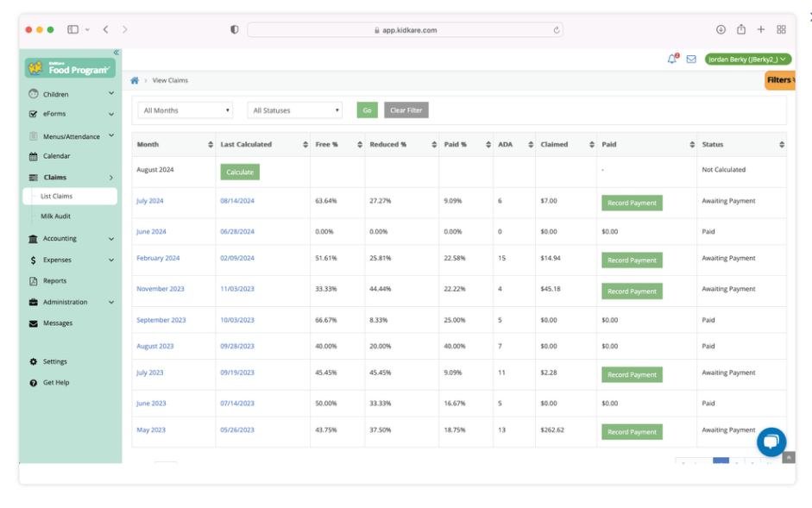This screenshot has width=812, height=508.
Task: Open the mail envelope icon in header
Action: coord(691,59)
